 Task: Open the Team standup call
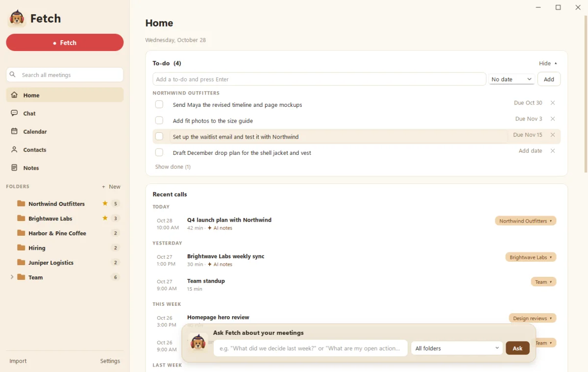coord(206,281)
